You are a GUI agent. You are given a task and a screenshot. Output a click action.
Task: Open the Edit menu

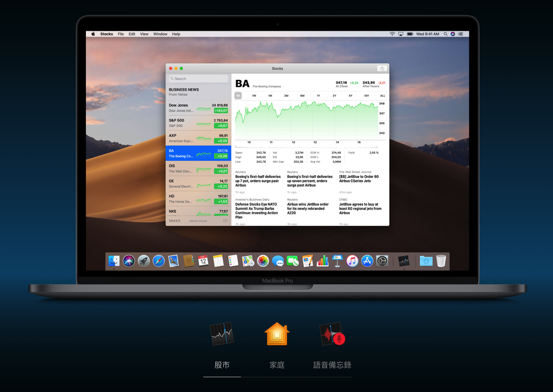132,34
